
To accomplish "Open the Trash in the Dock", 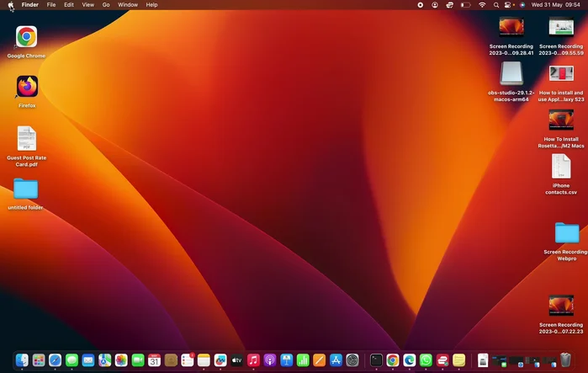I will click(565, 360).
